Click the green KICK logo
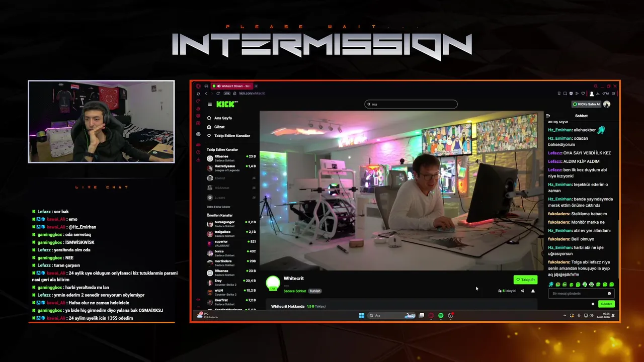 click(227, 104)
